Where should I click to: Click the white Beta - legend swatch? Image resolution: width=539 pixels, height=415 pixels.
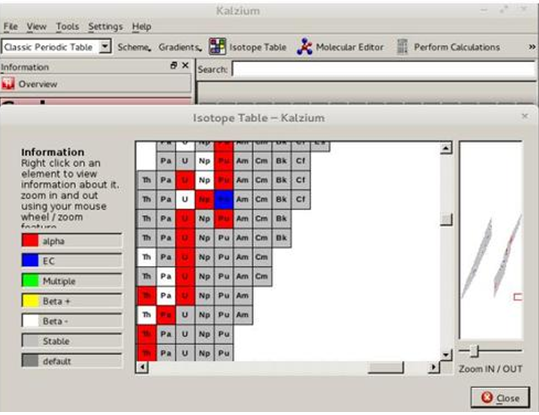(x=30, y=321)
